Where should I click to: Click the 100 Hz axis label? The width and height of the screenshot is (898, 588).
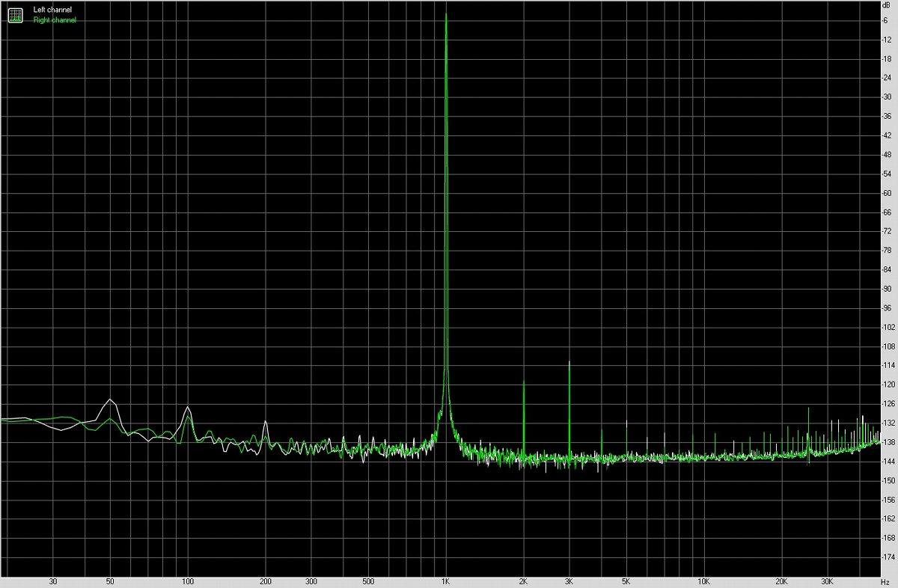tap(188, 581)
